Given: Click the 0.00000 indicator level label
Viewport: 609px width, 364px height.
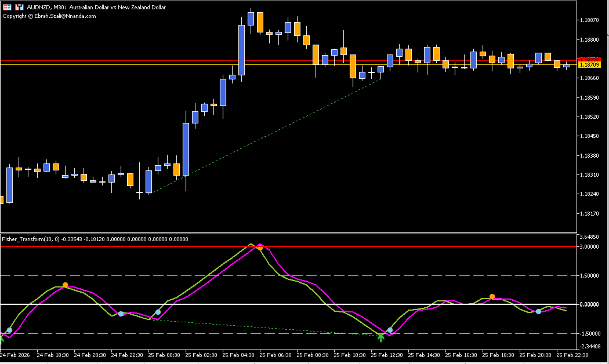Looking at the screenshot, I should pyautogui.click(x=589, y=305).
